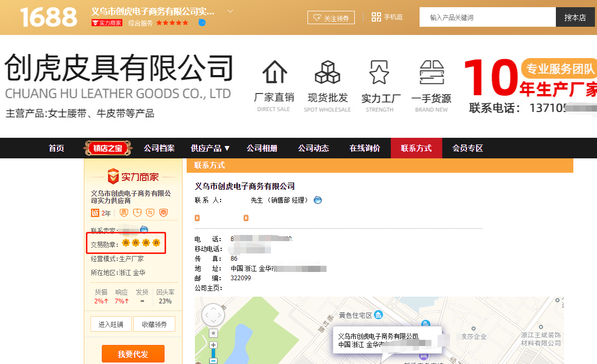Click the 所在地区:浙江 金华 text
The width and height of the screenshot is (597, 364).
point(118,272)
